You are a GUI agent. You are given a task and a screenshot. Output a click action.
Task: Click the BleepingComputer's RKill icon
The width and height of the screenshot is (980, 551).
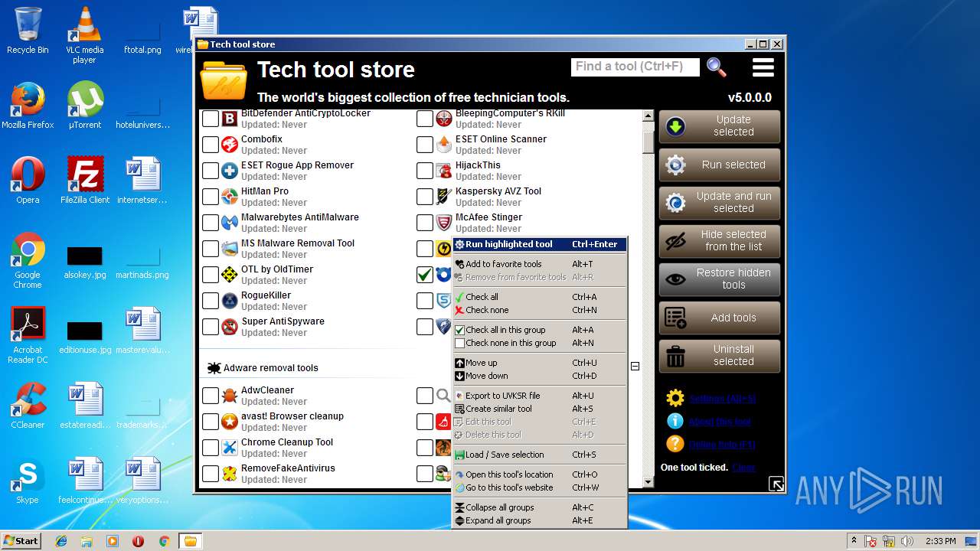443,119
